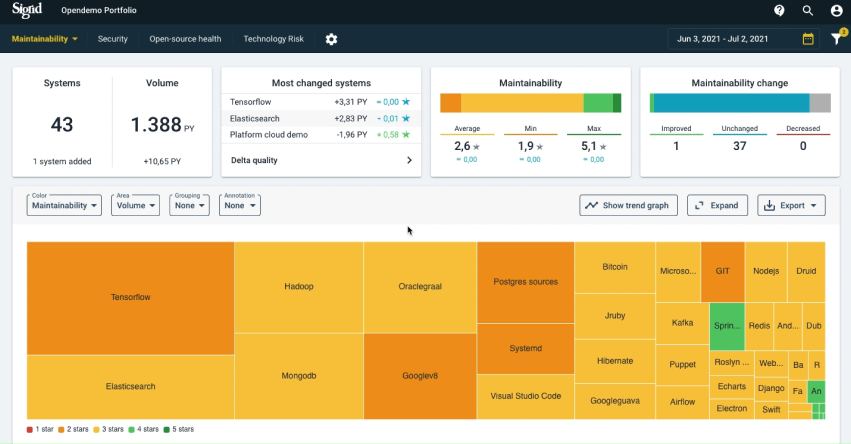
Task: Open the calendar date picker icon
Action: pos(808,39)
